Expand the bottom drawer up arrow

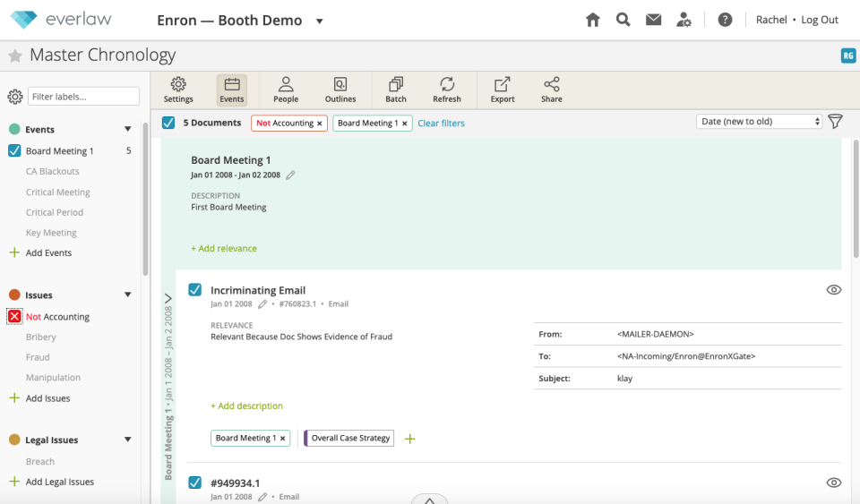pyautogui.click(x=429, y=499)
